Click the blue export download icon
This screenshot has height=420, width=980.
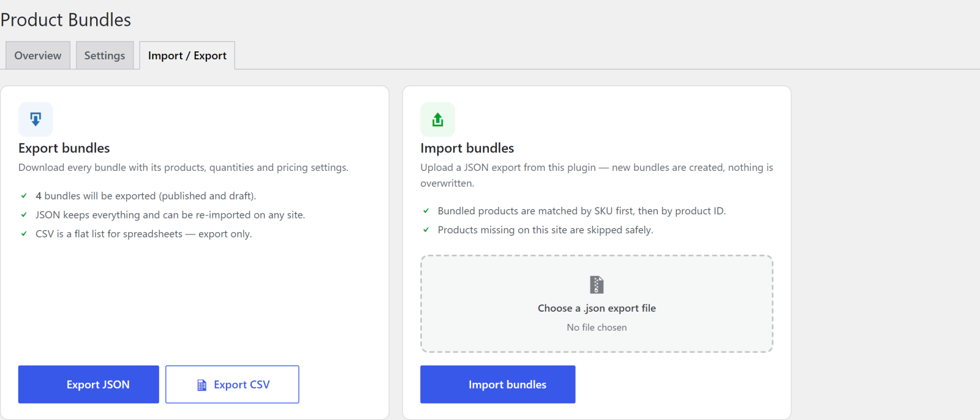pos(36,119)
